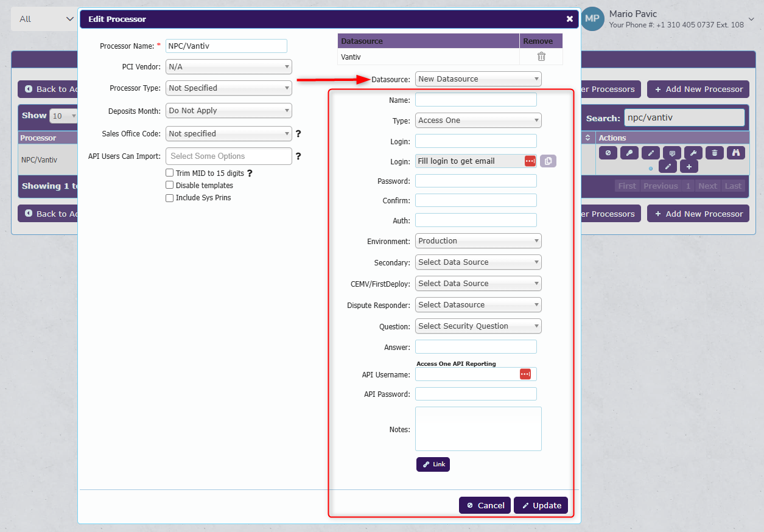This screenshot has height=532, width=764.
Task: Click the wrench action icon for NPC/Vantiv
Action: tap(693, 153)
